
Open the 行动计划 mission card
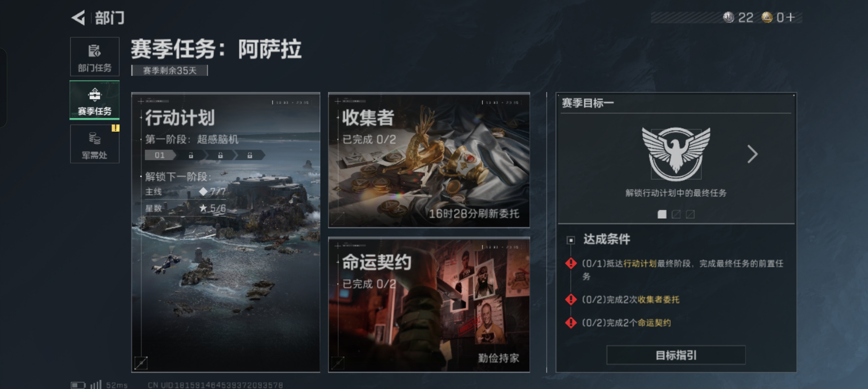(226, 232)
